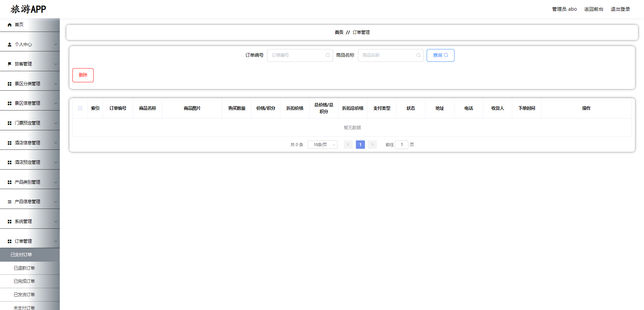The width and height of the screenshot is (644, 310).
Task: Expand the 系统管理 menu chevron
Action: pos(56,221)
